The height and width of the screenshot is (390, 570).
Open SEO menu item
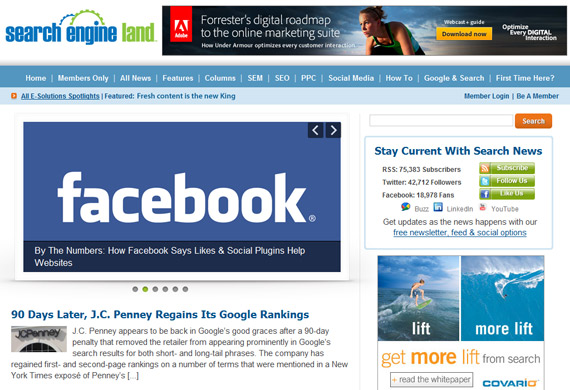pyautogui.click(x=282, y=78)
